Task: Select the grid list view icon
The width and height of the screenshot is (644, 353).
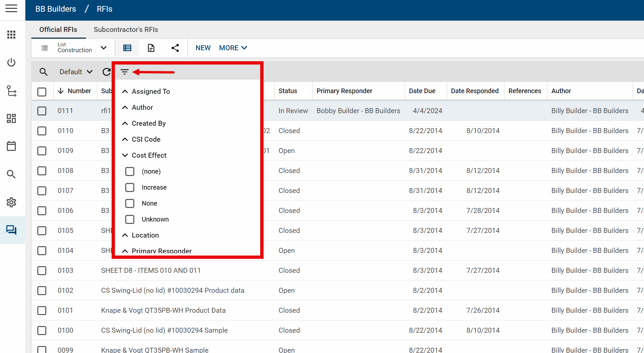Action: pyautogui.click(x=127, y=48)
